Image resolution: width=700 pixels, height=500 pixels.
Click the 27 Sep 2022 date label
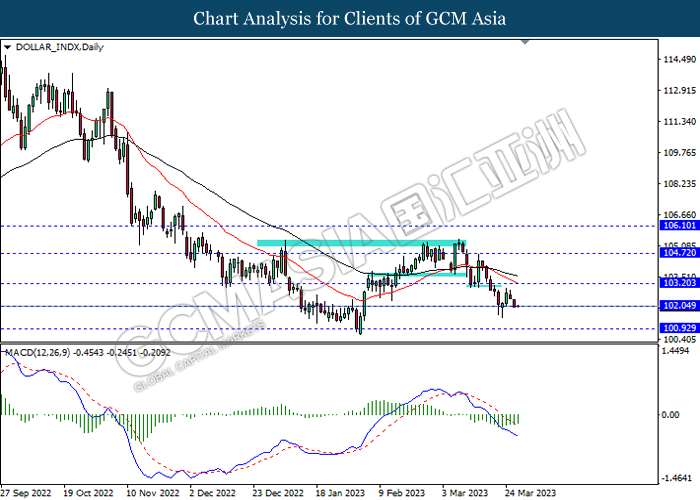click(26, 493)
